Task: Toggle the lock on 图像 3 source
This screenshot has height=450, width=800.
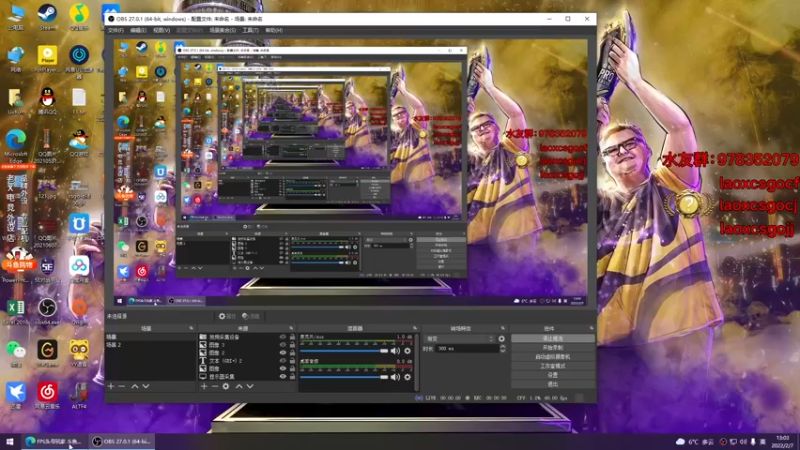Action: [x=292, y=345]
